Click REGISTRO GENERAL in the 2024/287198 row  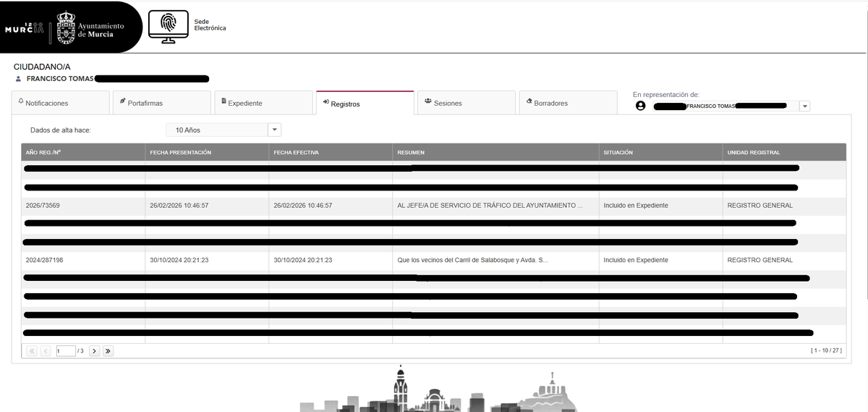pyautogui.click(x=759, y=260)
